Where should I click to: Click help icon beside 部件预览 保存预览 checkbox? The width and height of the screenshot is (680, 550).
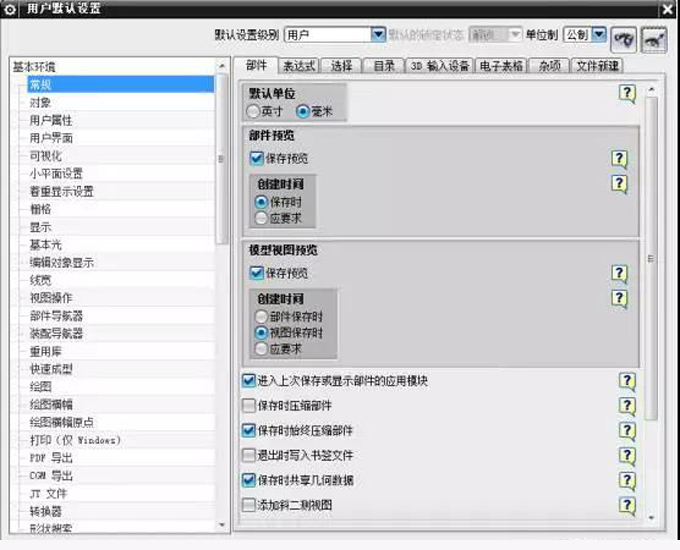620,159
